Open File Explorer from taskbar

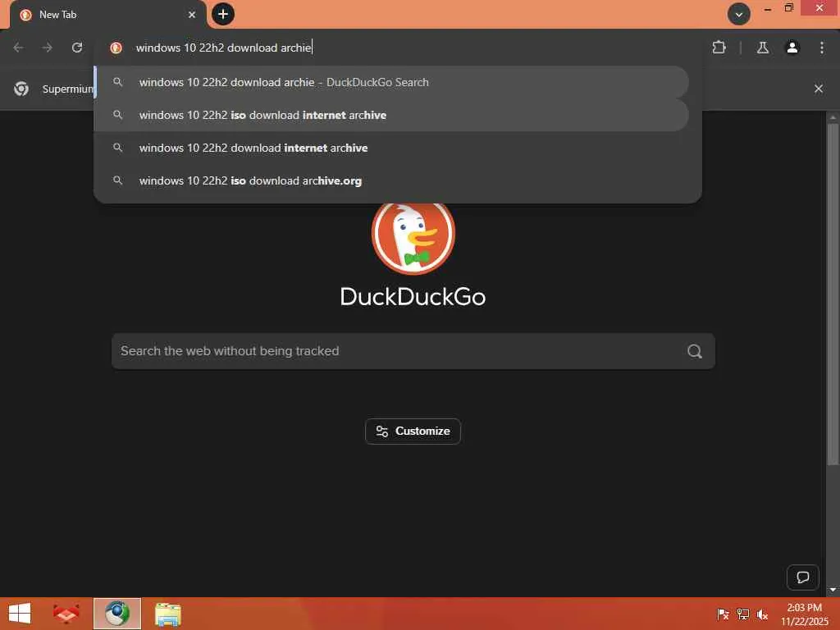[167, 614]
